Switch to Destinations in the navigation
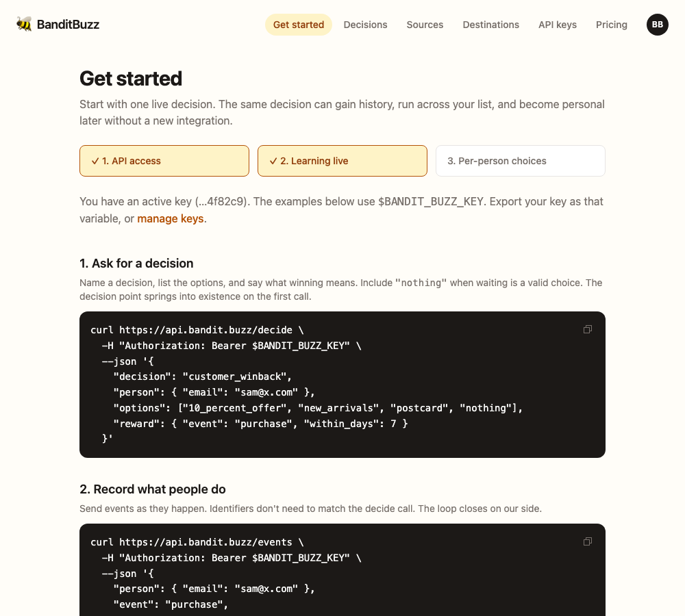This screenshot has height=616, width=685. pyautogui.click(x=490, y=25)
